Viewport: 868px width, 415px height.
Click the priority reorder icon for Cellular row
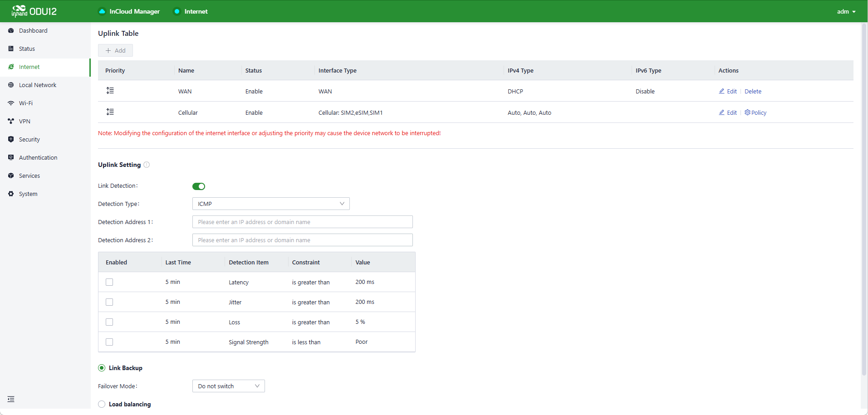coord(110,112)
